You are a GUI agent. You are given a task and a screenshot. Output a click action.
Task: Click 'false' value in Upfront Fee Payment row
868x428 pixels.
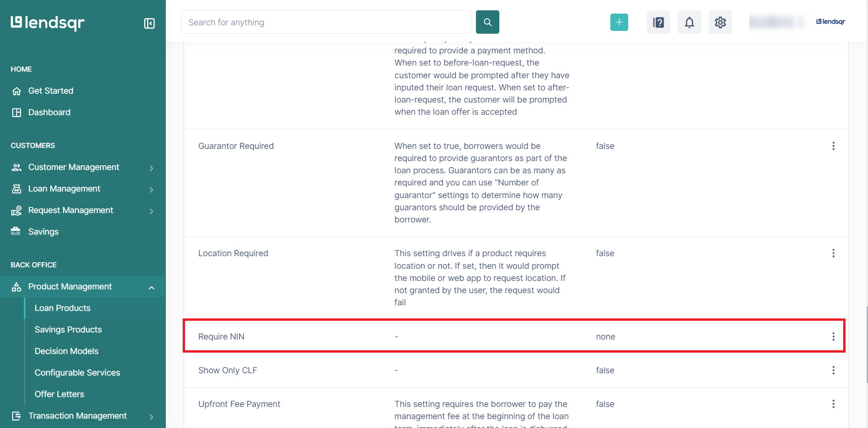605,404
